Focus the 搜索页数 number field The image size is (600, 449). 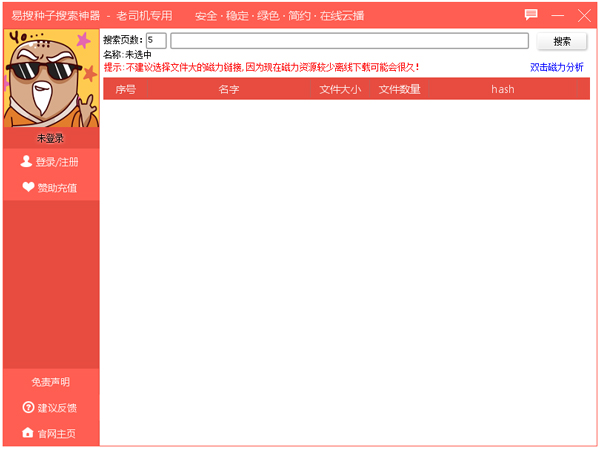click(x=156, y=41)
